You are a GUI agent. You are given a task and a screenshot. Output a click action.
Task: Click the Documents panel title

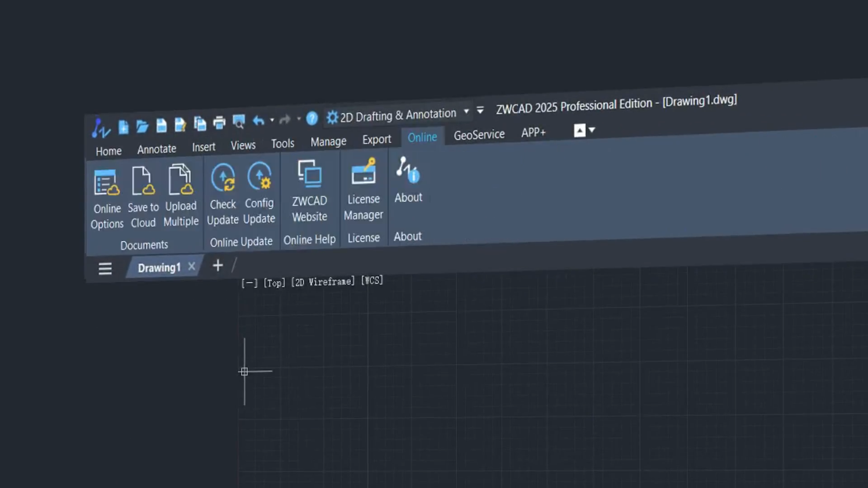tap(144, 245)
